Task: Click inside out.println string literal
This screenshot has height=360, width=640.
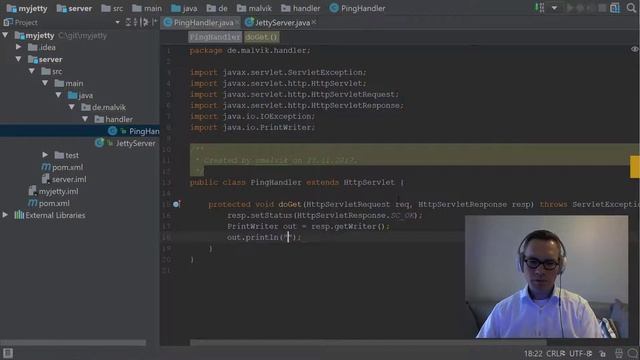Action: (288, 237)
